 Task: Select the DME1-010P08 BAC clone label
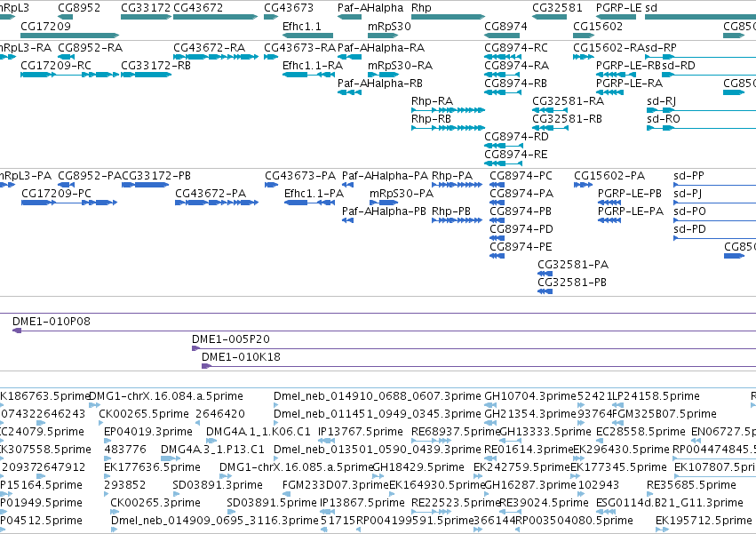pyautogui.click(x=52, y=322)
